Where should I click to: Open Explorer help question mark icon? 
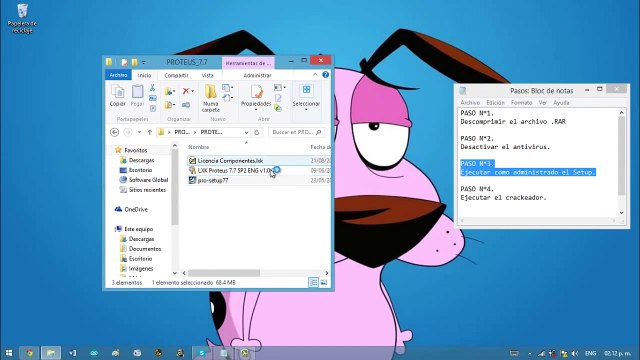point(325,75)
